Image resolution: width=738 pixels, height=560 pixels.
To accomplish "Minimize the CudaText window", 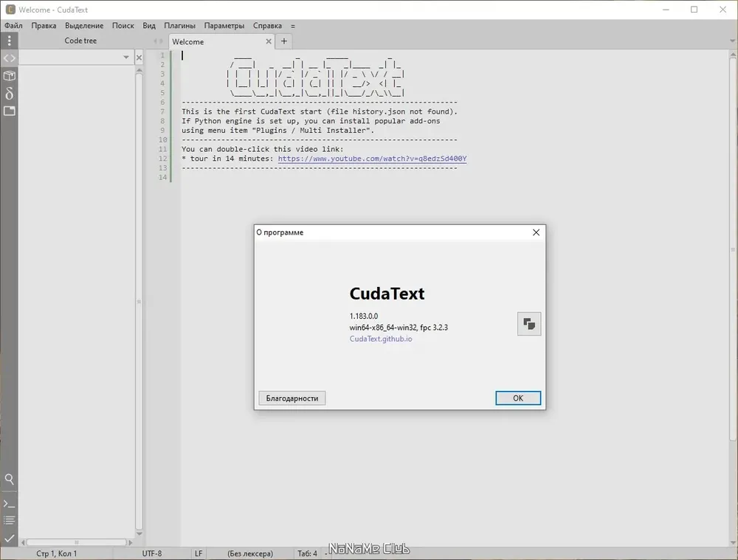I will pyautogui.click(x=666, y=10).
